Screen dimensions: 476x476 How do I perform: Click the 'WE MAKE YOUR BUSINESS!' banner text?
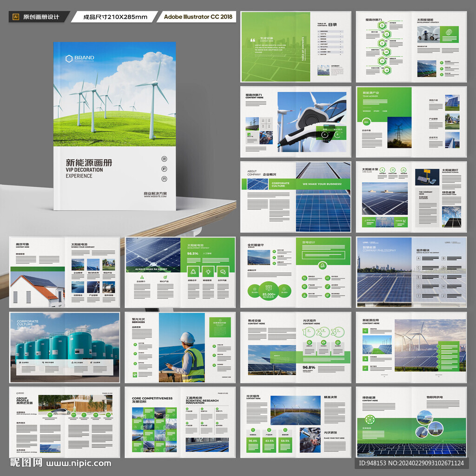pos(322,184)
